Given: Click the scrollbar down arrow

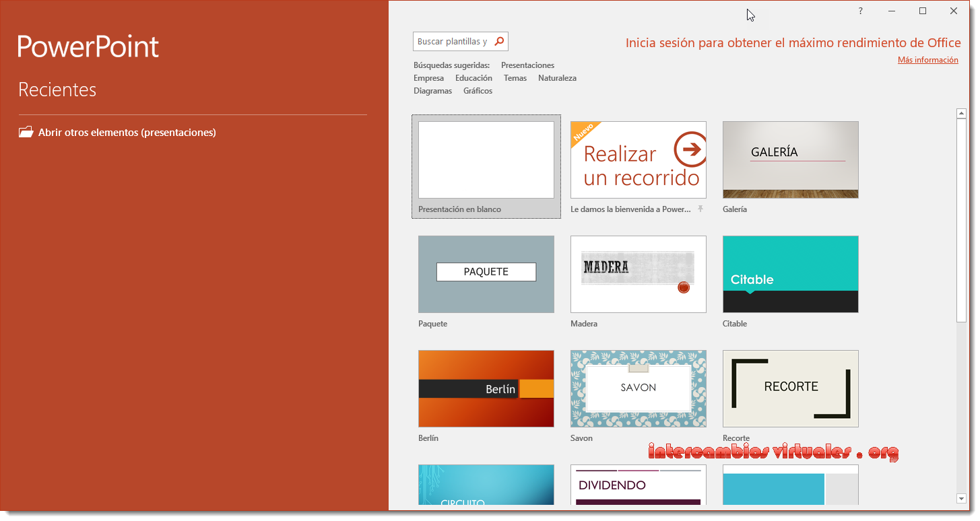Looking at the screenshot, I should click(x=961, y=498).
